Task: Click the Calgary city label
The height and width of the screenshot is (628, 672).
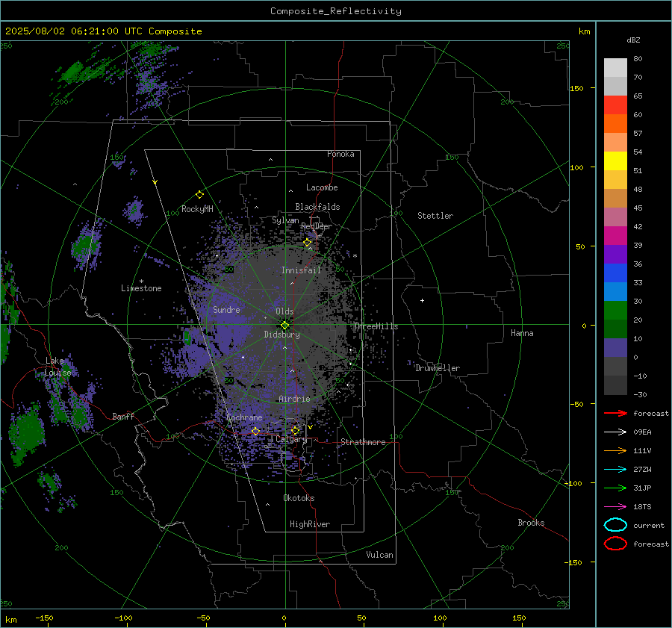Action: [291, 439]
